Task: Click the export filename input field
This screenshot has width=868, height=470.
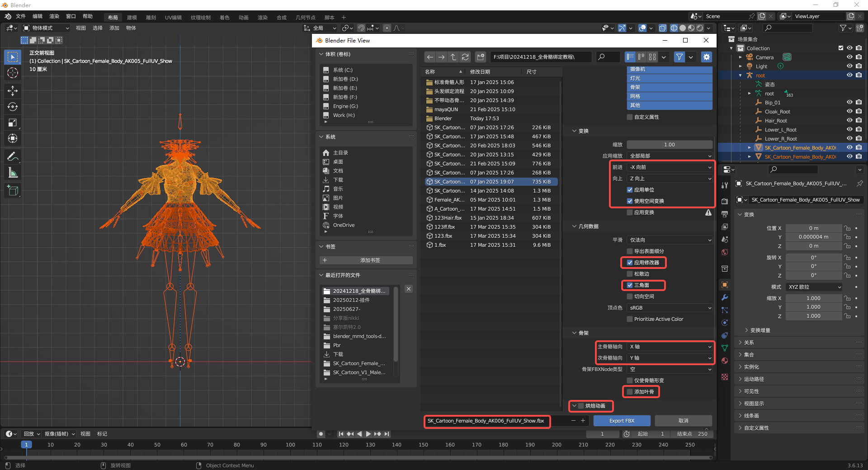Action: pyautogui.click(x=486, y=421)
